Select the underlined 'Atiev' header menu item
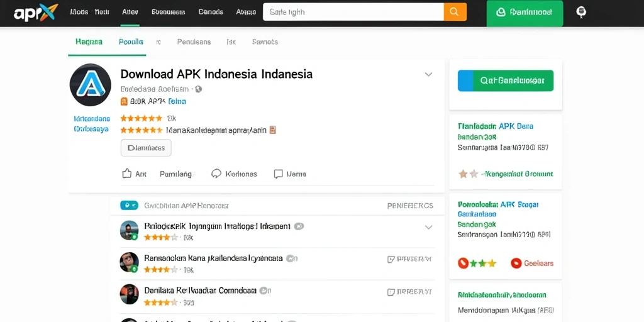 click(x=130, y=12)
